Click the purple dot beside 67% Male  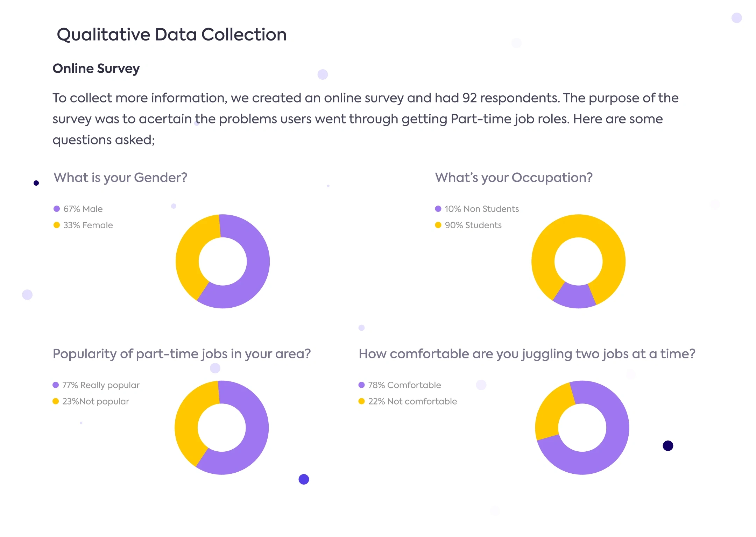point(57,209)
